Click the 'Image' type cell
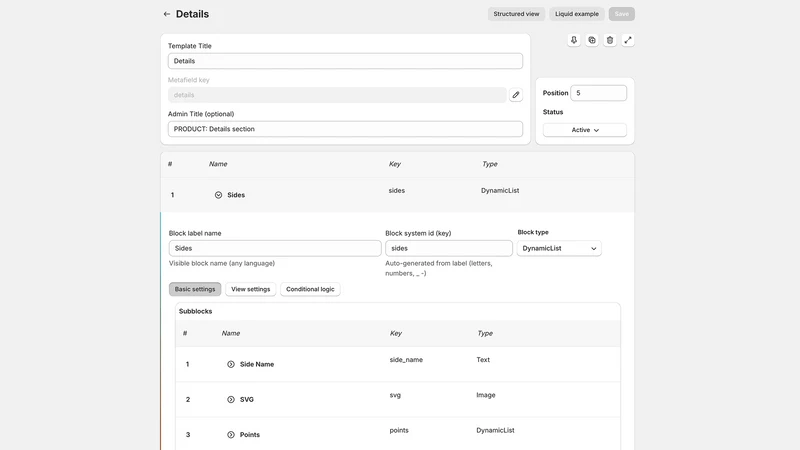Image resolution: width=800 pixels, height=450 pixels. (x=486, y=395)
